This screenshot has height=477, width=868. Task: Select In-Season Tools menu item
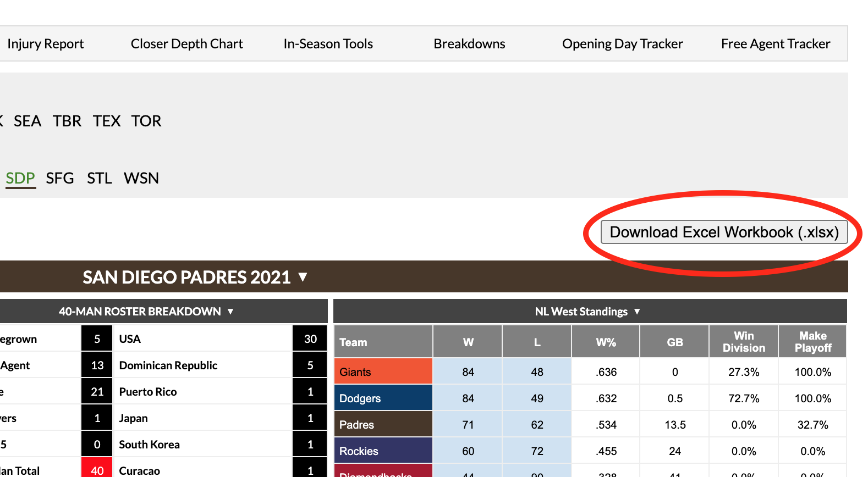coord(328,44)
